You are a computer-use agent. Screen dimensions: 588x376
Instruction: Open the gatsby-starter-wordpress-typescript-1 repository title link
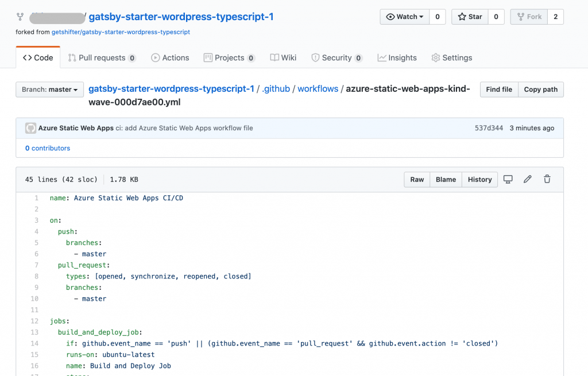click(181, 17)
